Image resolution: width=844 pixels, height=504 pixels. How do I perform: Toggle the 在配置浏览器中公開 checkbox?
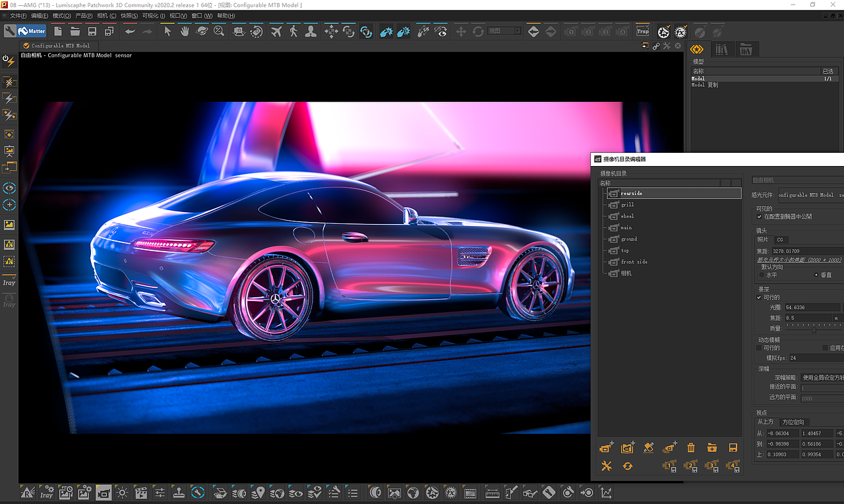click(x=760, y=216)
